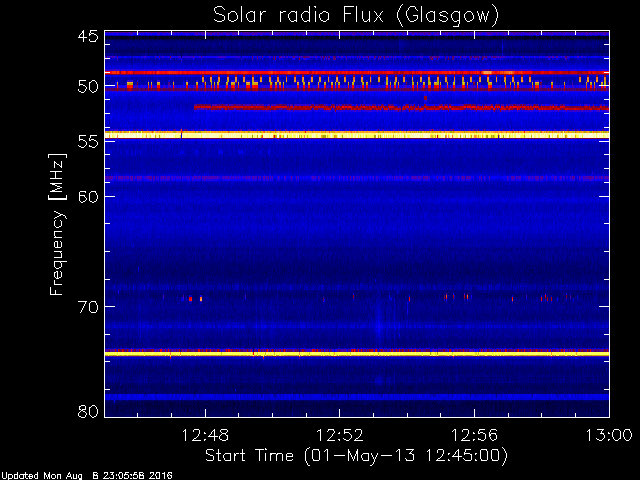Click the '80' frequency axis label
640x480 pixels.
click(88, 411)
